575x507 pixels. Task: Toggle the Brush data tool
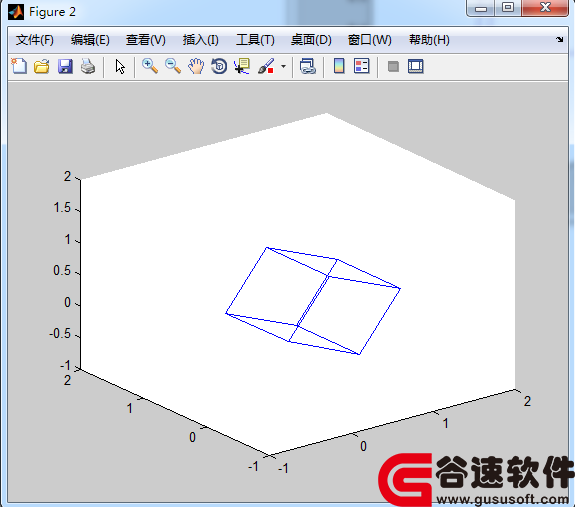click(266, 66)
